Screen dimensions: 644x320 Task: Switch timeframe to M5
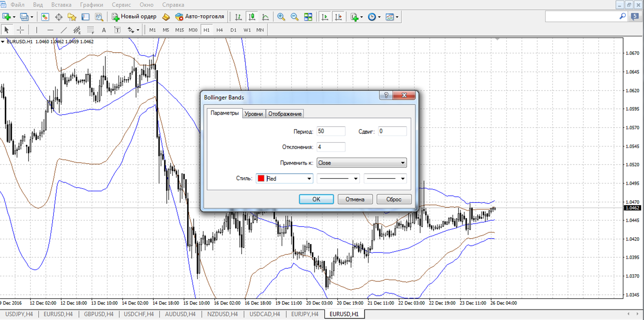[166, 30]
